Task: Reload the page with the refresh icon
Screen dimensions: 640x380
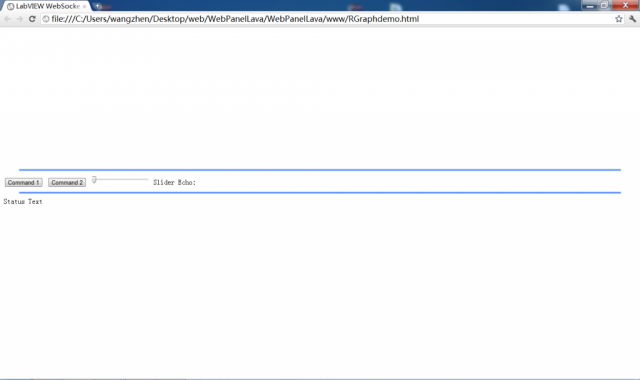Action: coord(32,19)
